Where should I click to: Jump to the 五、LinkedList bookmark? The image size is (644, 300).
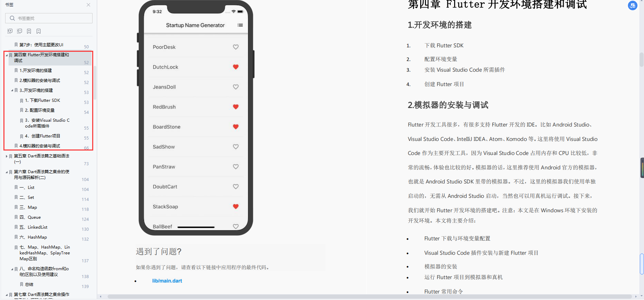coord(34,227)
